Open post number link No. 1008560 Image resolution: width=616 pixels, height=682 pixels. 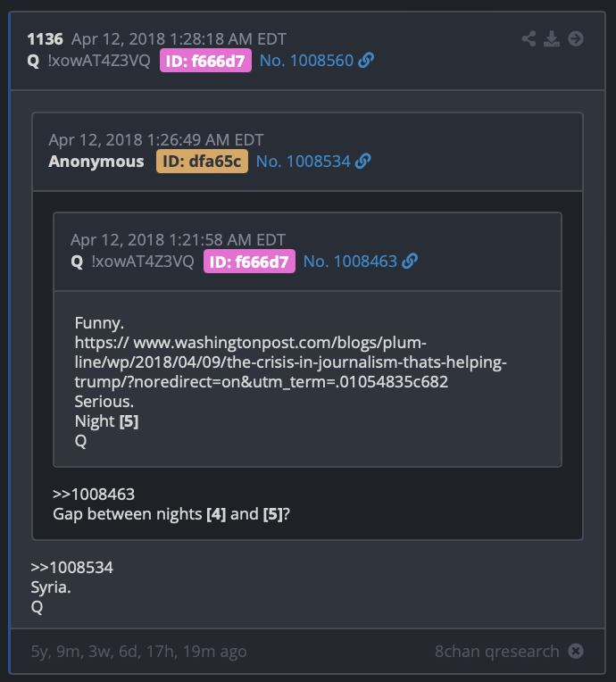[306, 61]
